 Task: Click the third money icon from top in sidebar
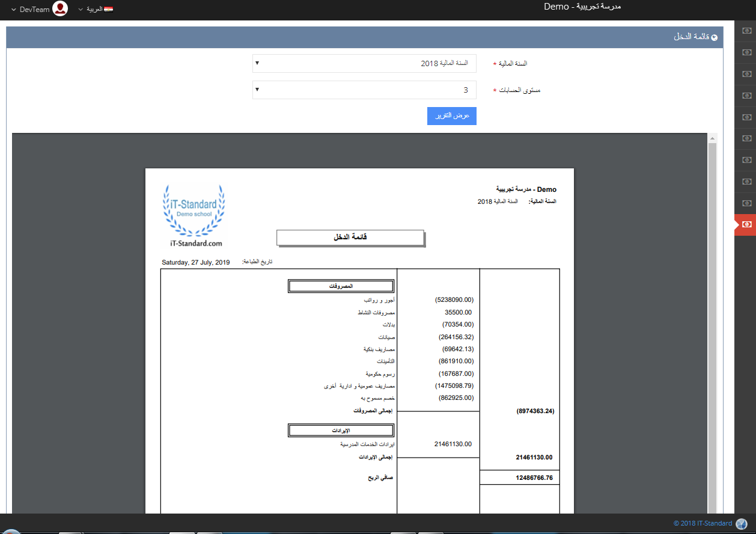pos(746,74)
